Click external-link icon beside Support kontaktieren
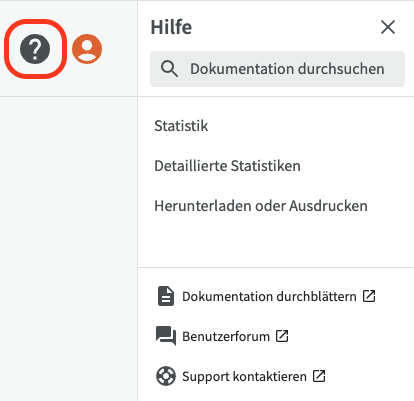Viewport: 414px width, 401px height. 319,376
